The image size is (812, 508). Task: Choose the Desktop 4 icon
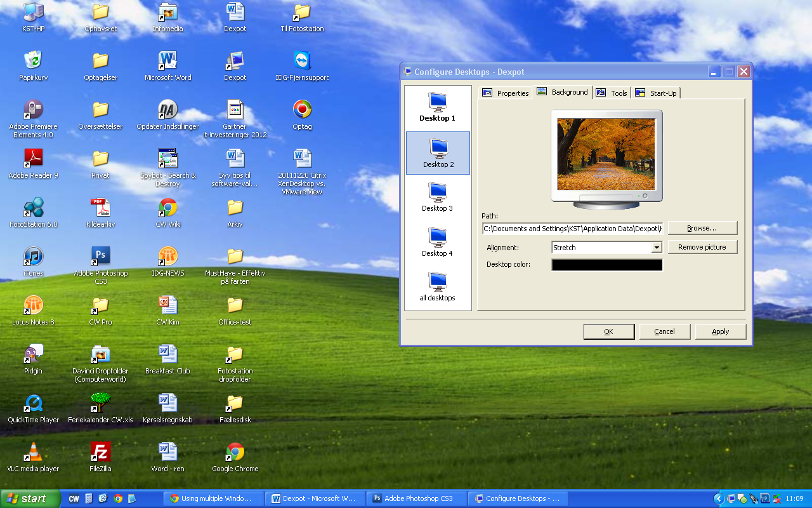pyautogui.click(x=438, y=242)
